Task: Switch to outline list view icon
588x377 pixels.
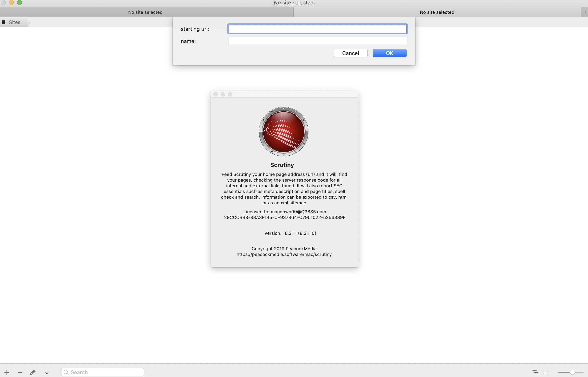Action: point(536,372)
